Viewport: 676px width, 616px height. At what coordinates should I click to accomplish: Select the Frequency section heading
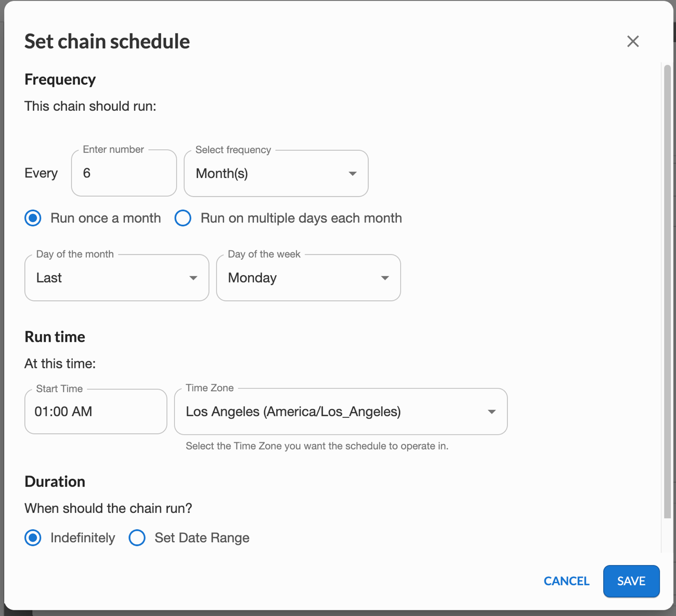[x=60, y=79]
